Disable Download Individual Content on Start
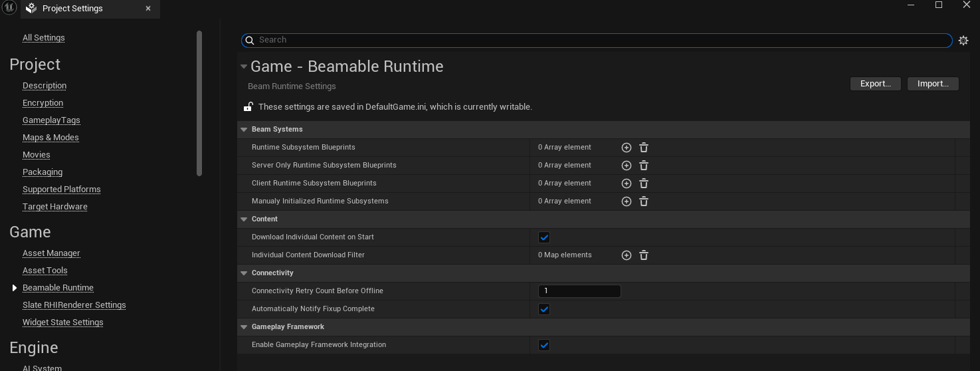 pyautogui.click(x=544, y=237)
